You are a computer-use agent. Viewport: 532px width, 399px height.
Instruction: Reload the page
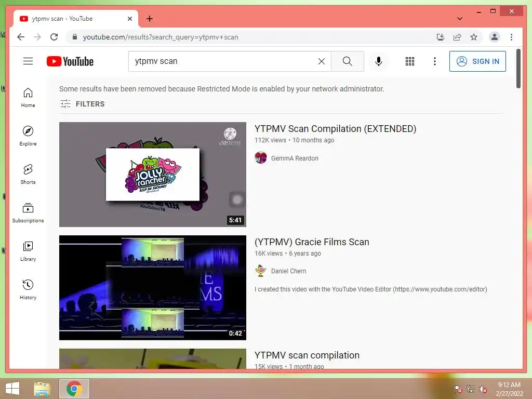coord(54,37)
